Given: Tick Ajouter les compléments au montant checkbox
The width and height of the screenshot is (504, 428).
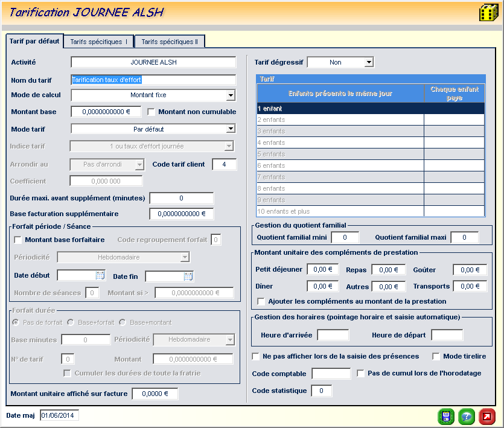Looking at the screenshot, I should click(x=261, y=301).
